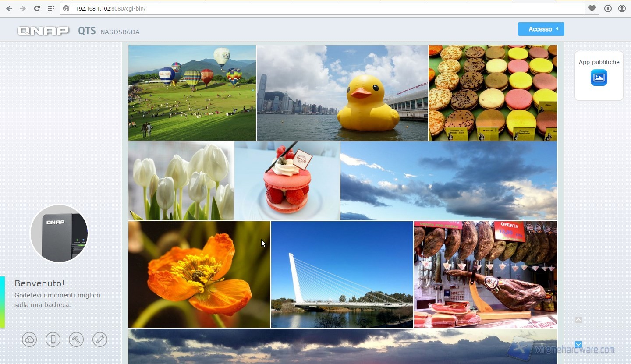
Task: Click the hammer utilities icon
Action: [x=76, y=339]
